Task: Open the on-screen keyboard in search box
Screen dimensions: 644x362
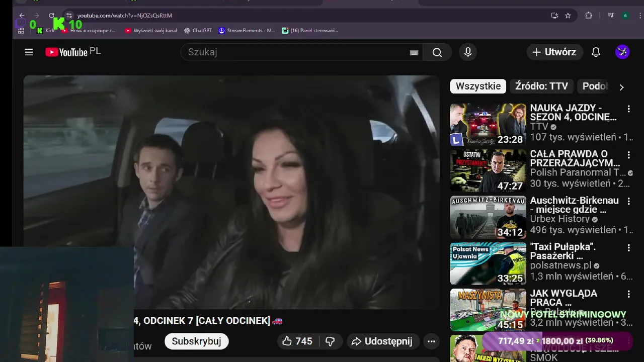Action: coord(414,53)
